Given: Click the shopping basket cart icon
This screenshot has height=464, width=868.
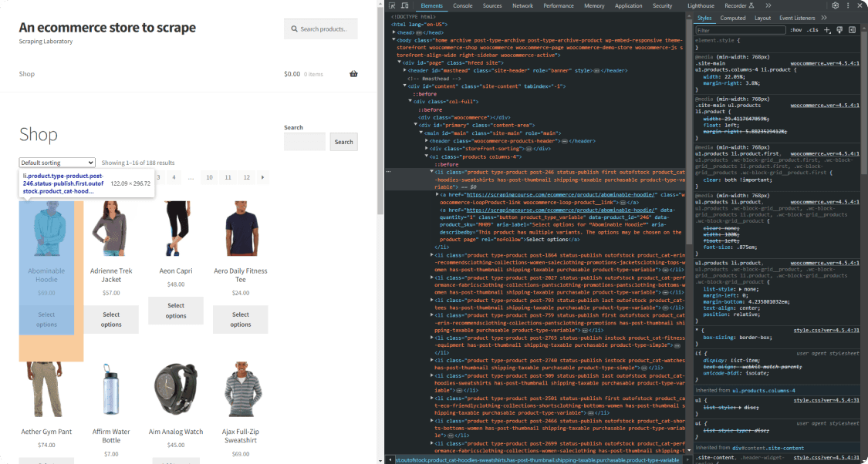Looking at the screenshot, I should click(353, 74).
